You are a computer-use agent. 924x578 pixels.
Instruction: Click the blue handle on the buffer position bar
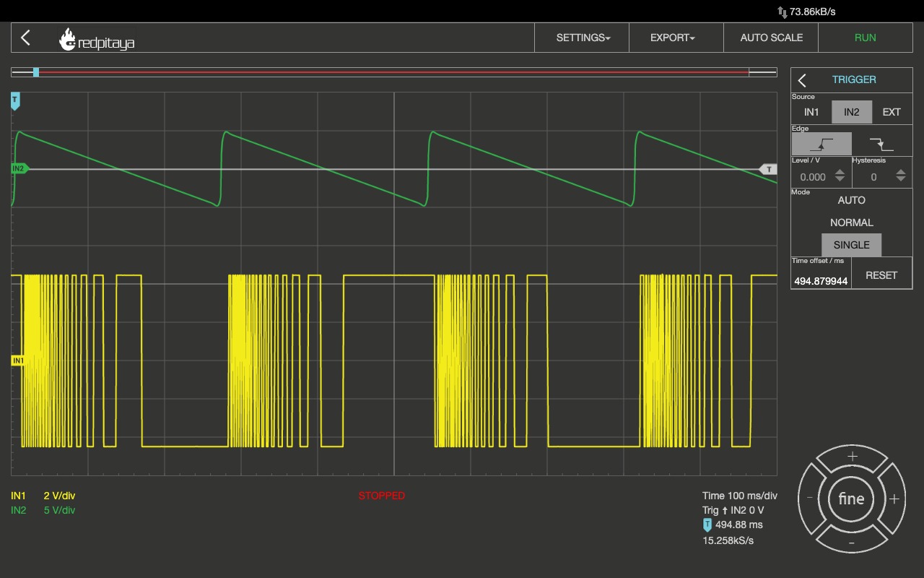(36, 72)
